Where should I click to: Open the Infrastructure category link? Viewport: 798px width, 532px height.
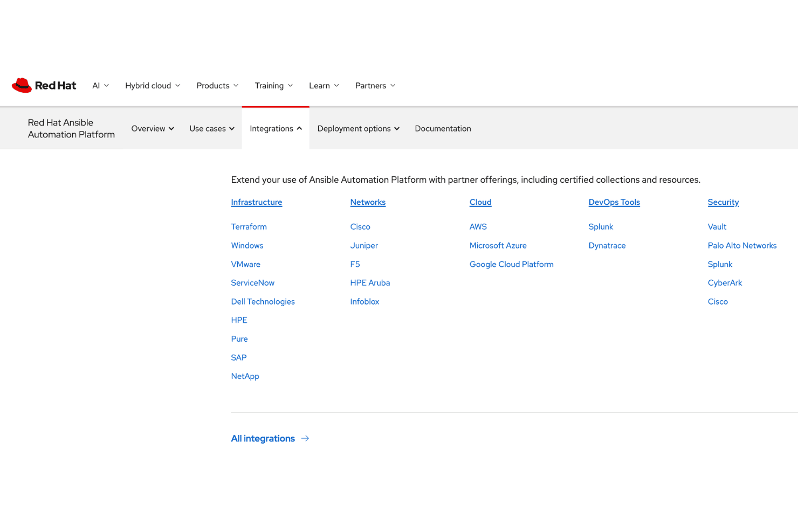pos(257,202)
